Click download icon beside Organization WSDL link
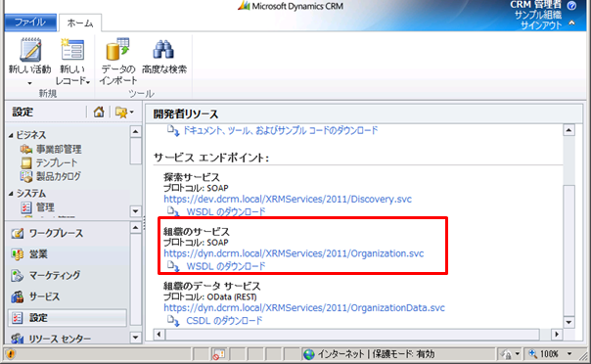Screen dimensions: 591x364 pyautogui.click(x=173, y=266)
